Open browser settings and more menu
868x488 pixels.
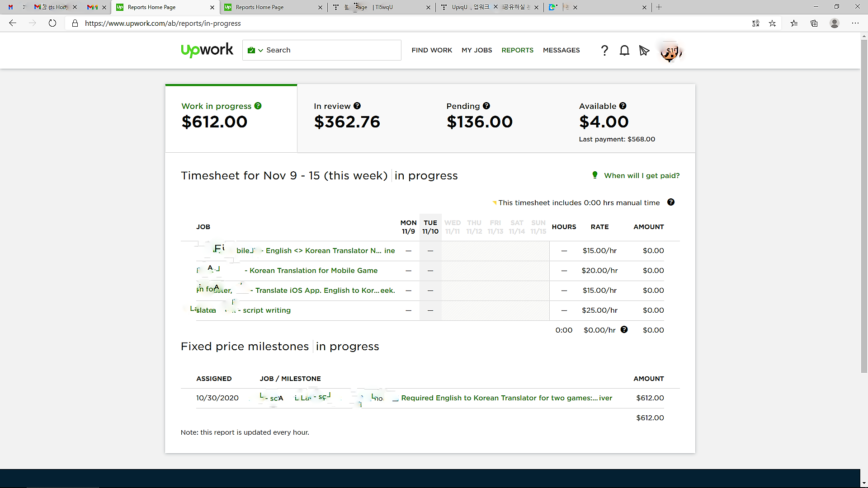tap(855, 23)
